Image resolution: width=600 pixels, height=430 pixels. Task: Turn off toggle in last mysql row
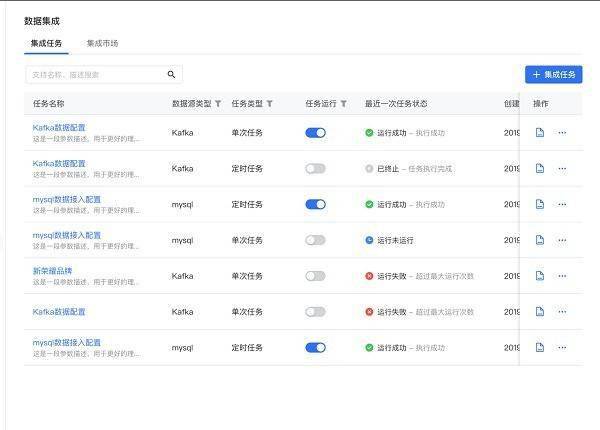pyautogui.click(x=315, y=348)
